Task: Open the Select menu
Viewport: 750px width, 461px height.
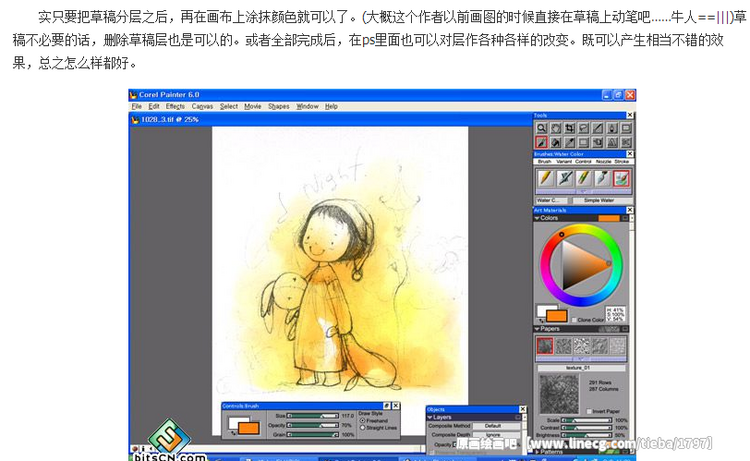Action: tap(229, 106)
